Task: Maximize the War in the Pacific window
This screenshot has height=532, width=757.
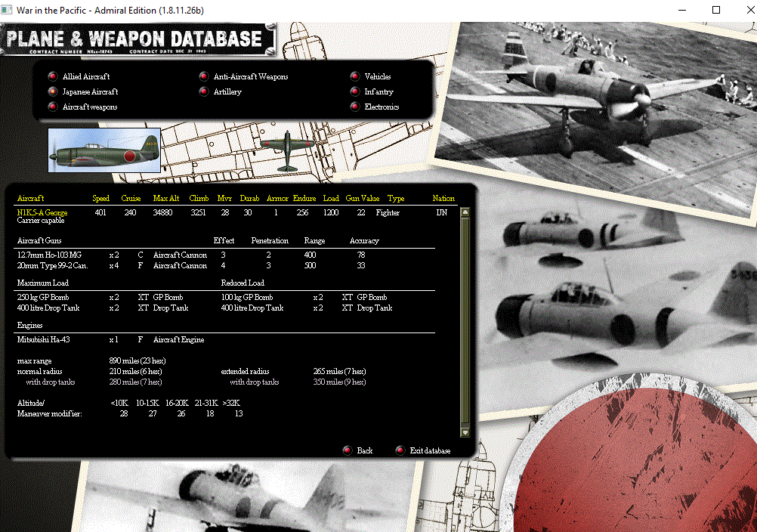Action: tap(716, 10)
